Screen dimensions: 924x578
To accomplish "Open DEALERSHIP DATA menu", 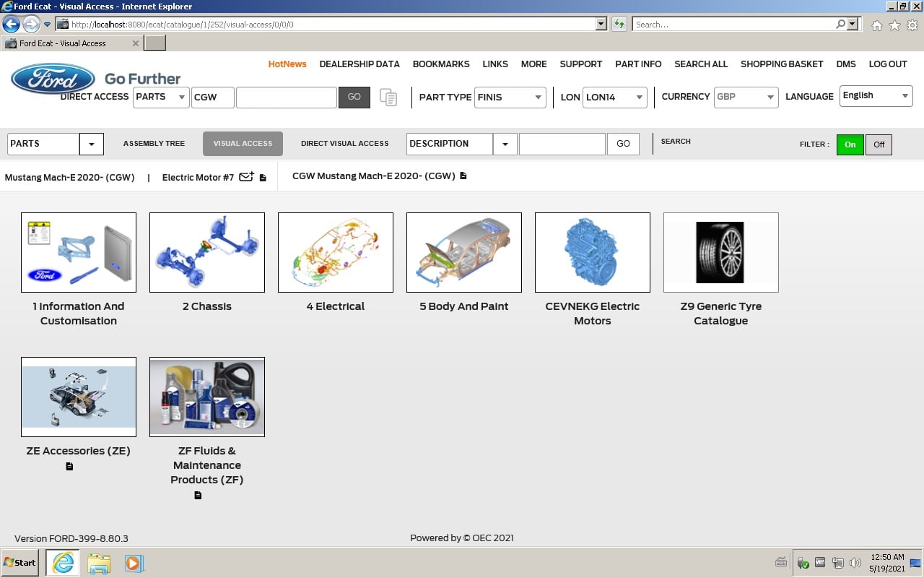I will click(359, 64).
